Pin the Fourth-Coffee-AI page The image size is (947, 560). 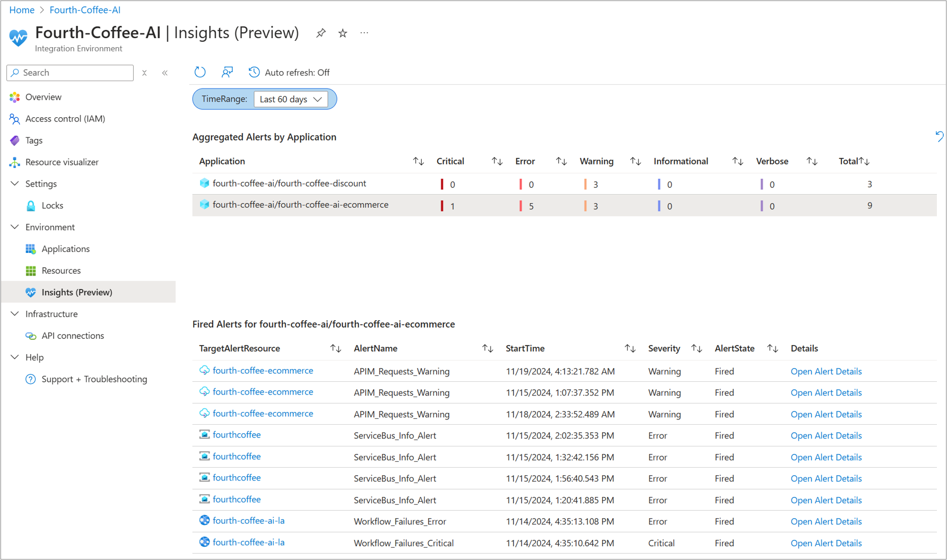point(321,33)
